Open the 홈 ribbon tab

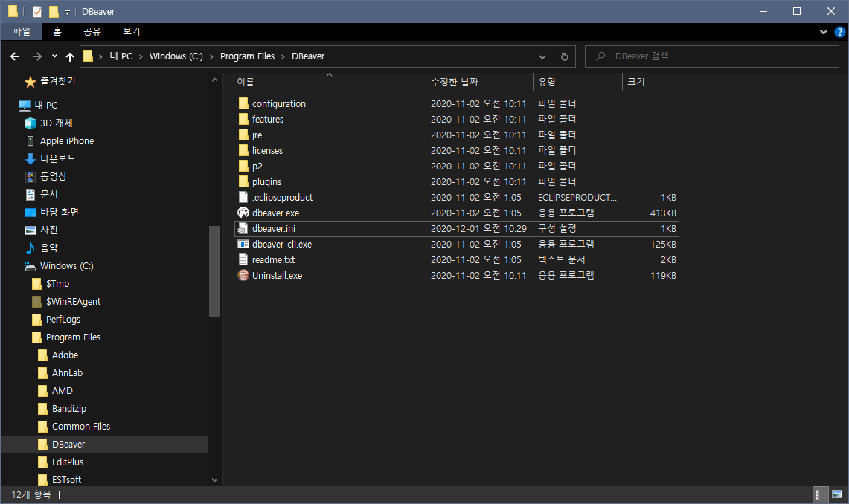[57, 31]
